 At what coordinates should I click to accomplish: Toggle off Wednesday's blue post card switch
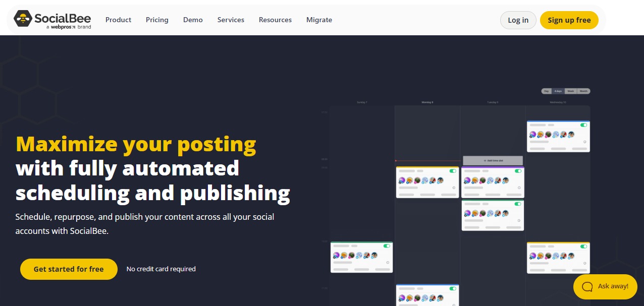coord(583,125)
